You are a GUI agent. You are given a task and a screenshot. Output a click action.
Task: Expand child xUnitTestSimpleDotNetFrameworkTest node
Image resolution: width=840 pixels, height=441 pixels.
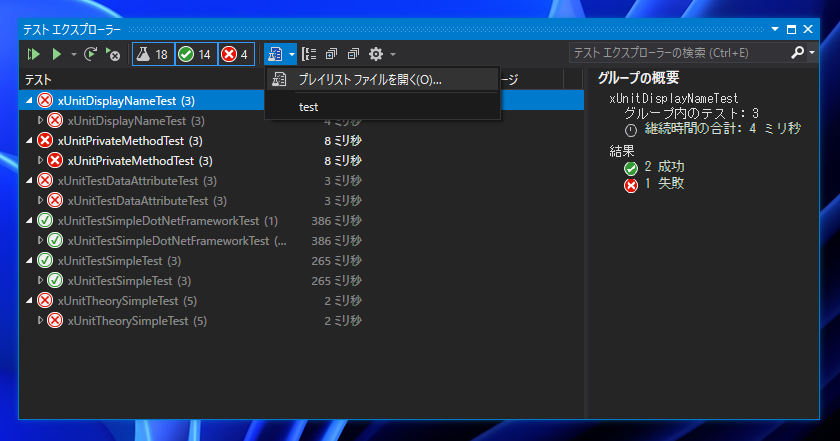[x=40, y=241]
